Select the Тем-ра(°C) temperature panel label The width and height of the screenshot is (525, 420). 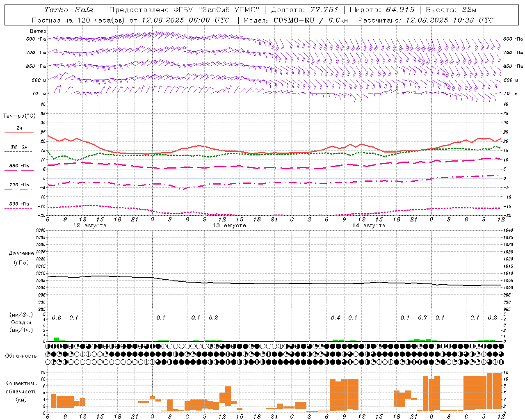point(19,116)
